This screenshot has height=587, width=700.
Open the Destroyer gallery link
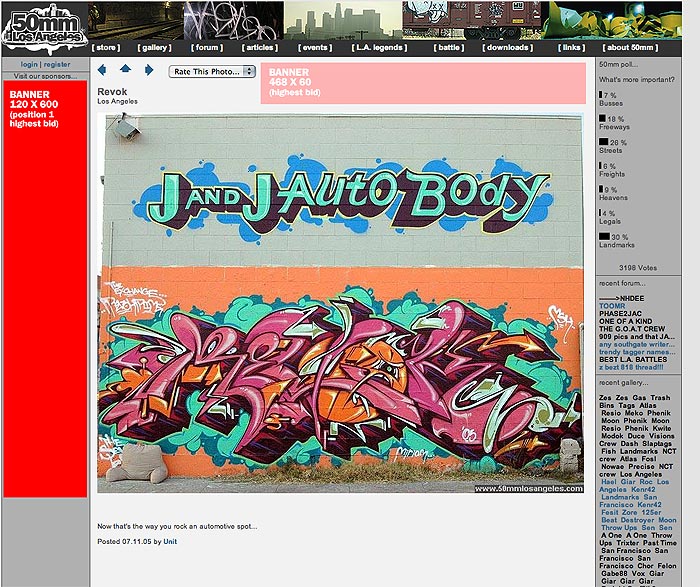(638, 520)
